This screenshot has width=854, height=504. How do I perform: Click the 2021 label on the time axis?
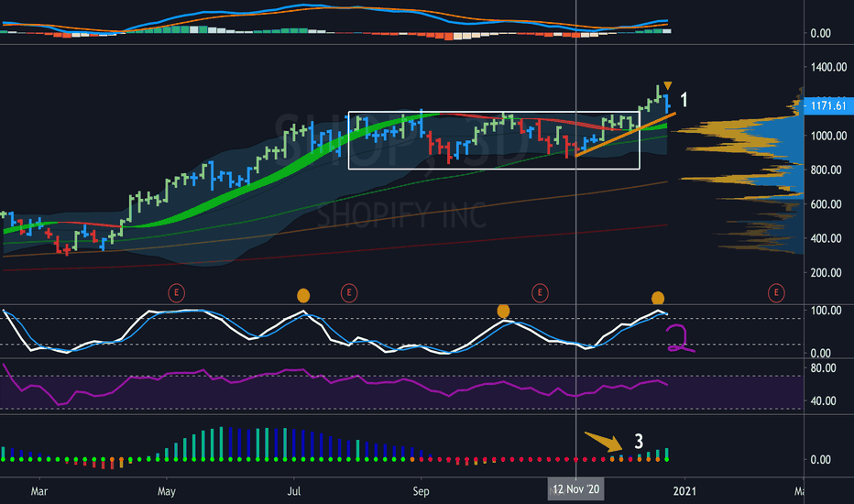coord(684,491)
